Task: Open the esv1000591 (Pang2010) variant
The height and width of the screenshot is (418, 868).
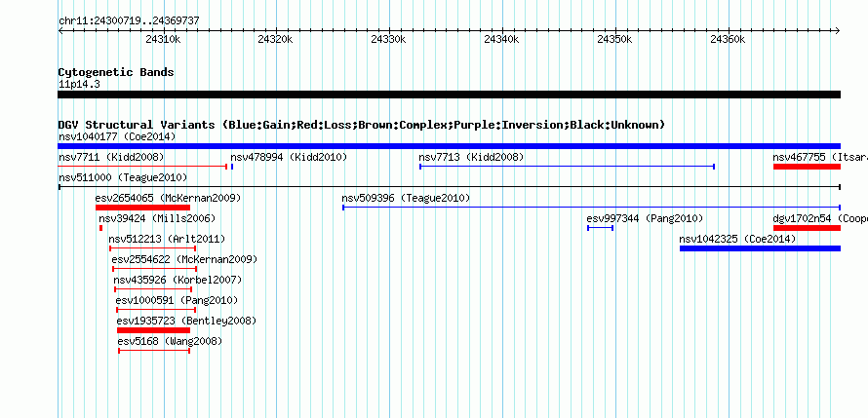Action: click(x=177, y=301)
